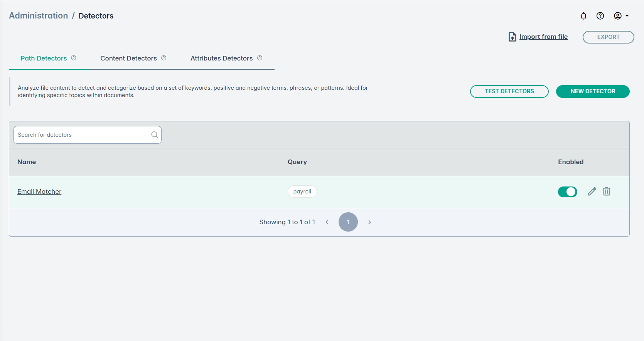Click the import file icon

click(512, 37)
